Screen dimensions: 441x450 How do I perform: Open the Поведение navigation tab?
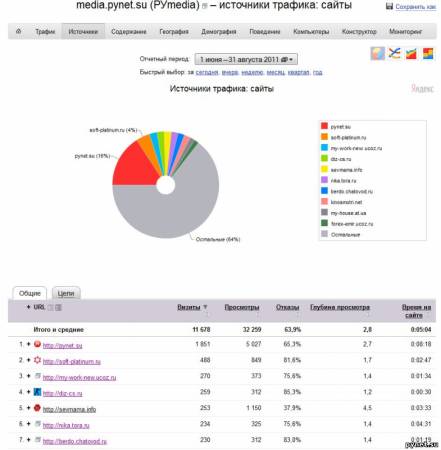265,32
